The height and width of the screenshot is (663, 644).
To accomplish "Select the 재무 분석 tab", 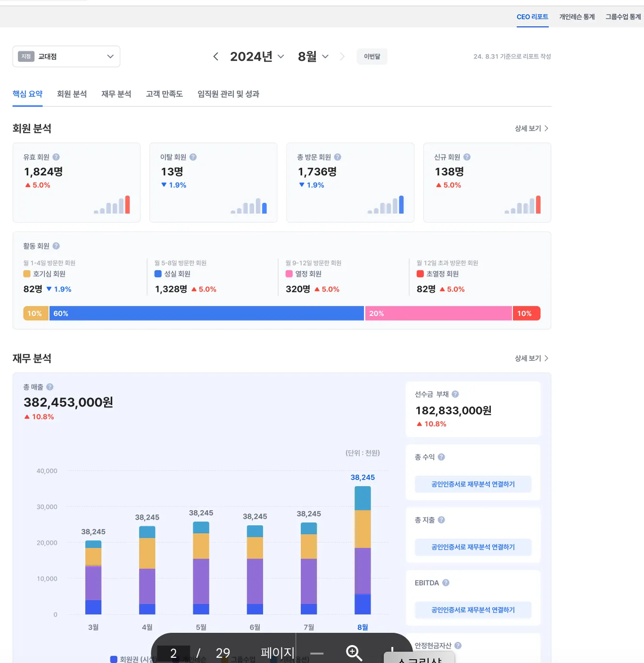I will pyautogui.click(x=116, y=94).
